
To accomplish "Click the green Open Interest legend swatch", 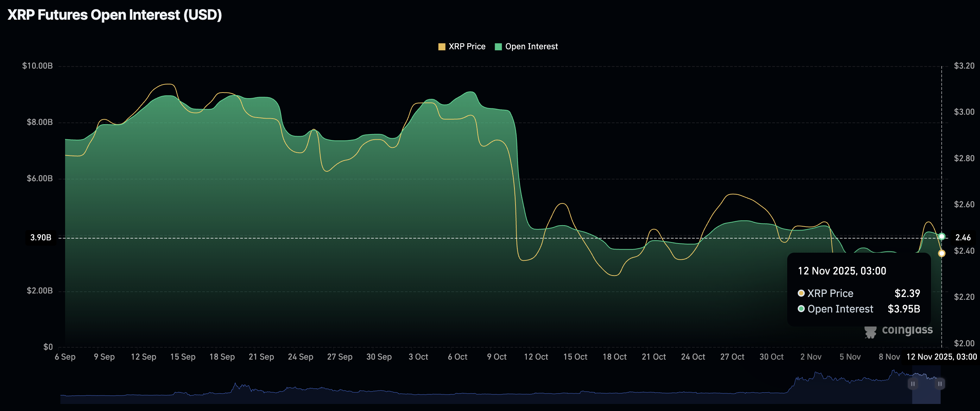I will click(498, 46).
